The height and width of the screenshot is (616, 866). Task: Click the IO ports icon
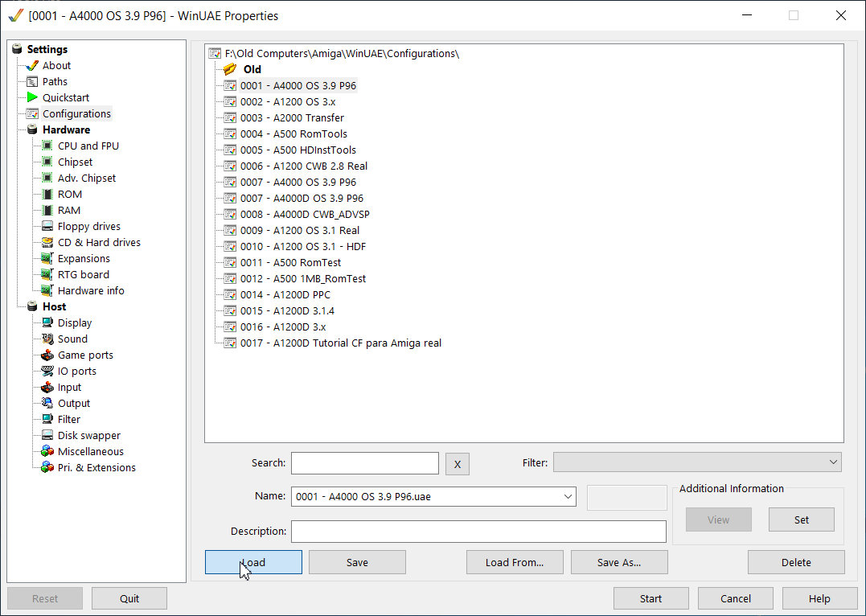47,371
